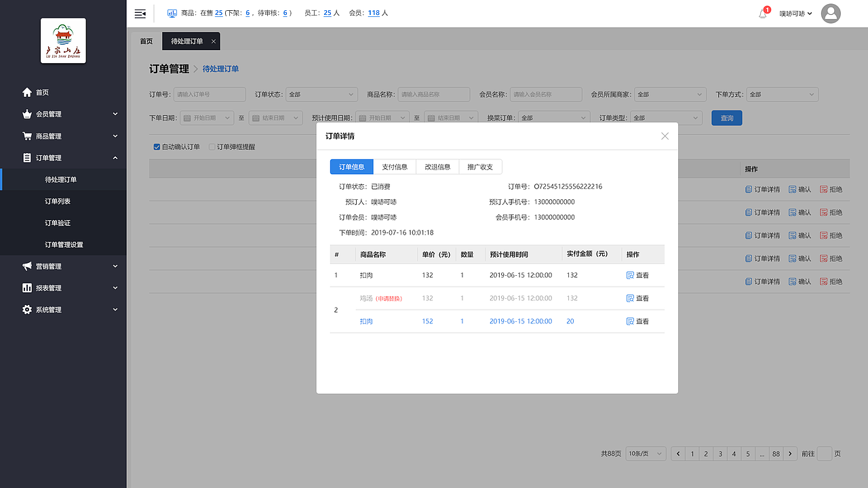This screenshot has width=868, height=488.
Task: Open the 10条/页 page size dropdown
Action: (646, 454)
